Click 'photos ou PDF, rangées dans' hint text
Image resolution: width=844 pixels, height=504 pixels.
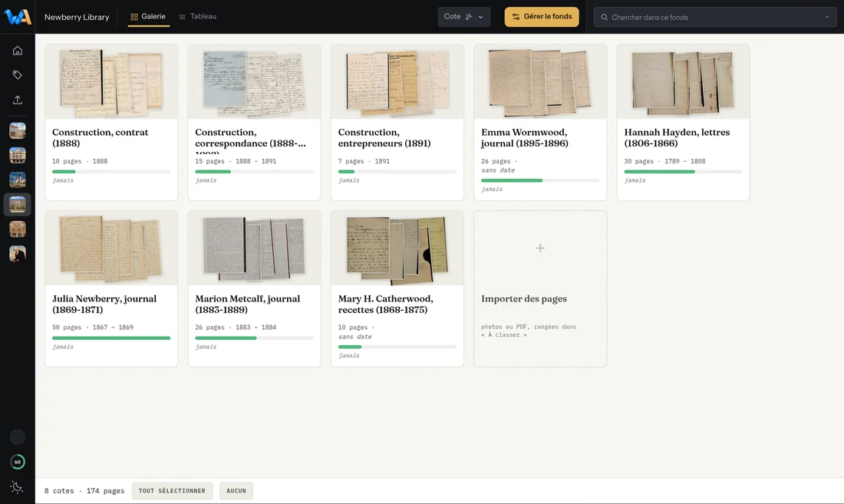(x=529, y=327)
